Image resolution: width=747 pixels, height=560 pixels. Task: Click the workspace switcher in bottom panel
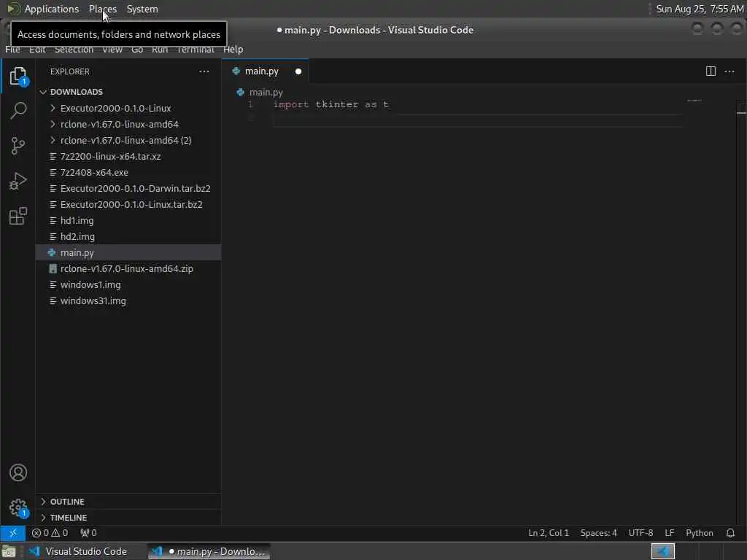click(x=662, y=551)
